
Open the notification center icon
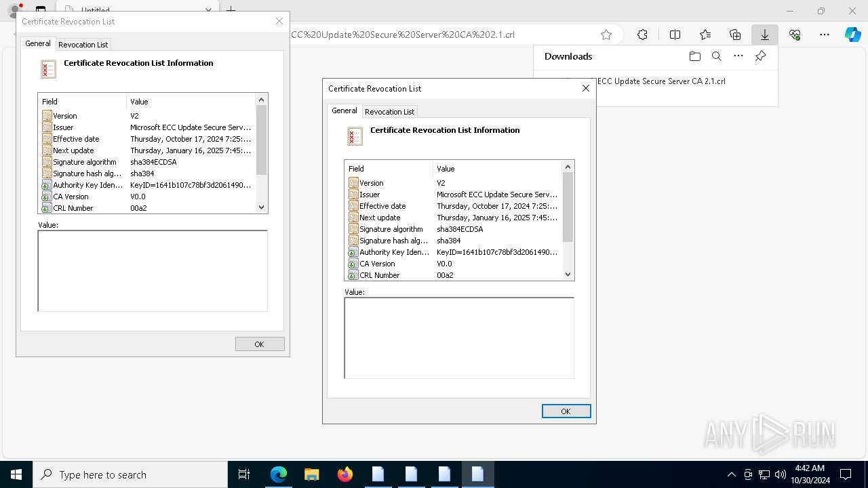pos(846,474)
